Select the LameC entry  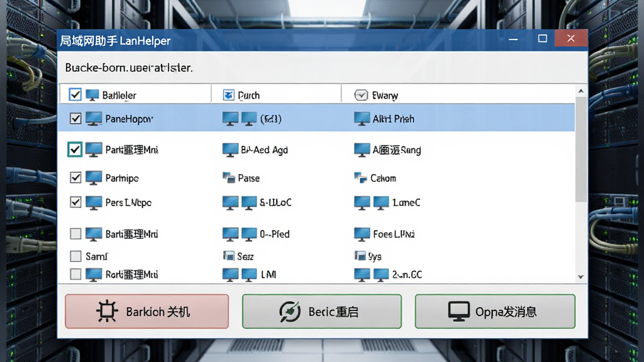point(406,202)
